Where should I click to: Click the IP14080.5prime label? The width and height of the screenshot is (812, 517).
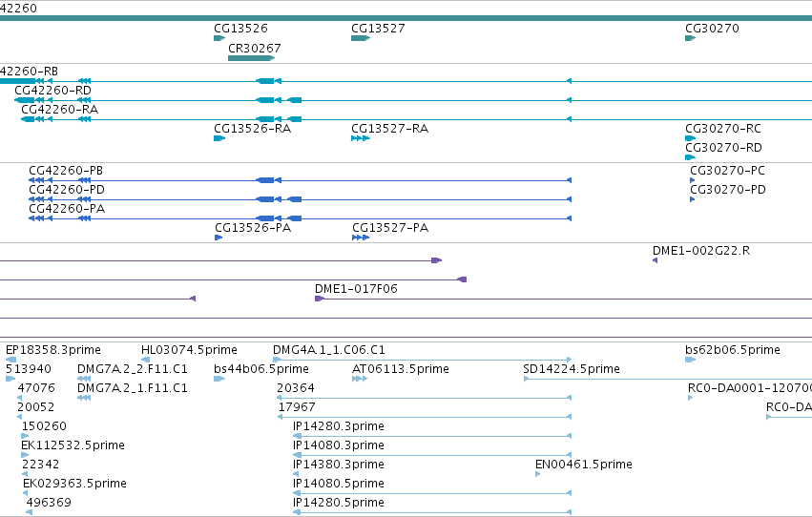[x=338, y=485]
